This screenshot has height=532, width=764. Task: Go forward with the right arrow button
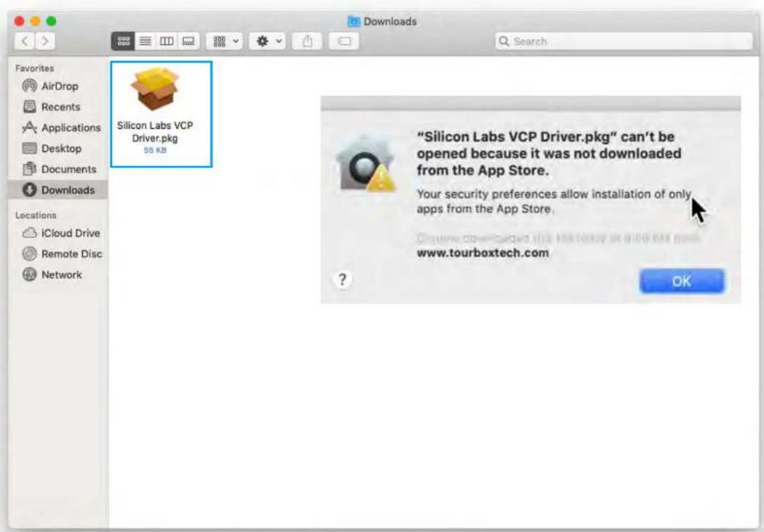[x=45, y=41]
